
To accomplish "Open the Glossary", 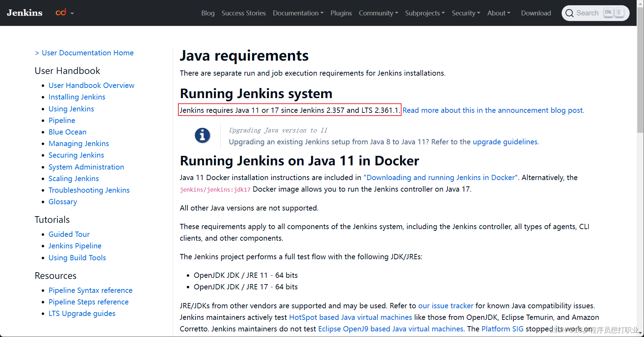I will click(63, 202).
